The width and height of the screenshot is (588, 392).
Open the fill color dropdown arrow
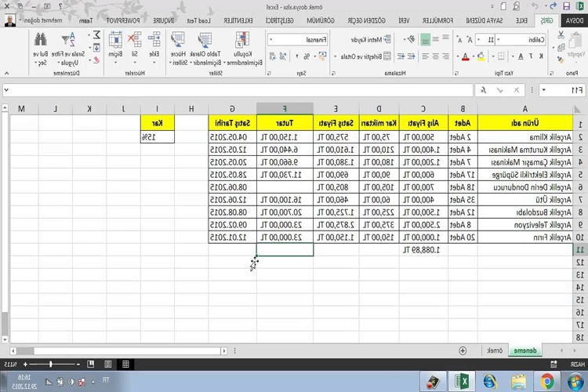474,56
